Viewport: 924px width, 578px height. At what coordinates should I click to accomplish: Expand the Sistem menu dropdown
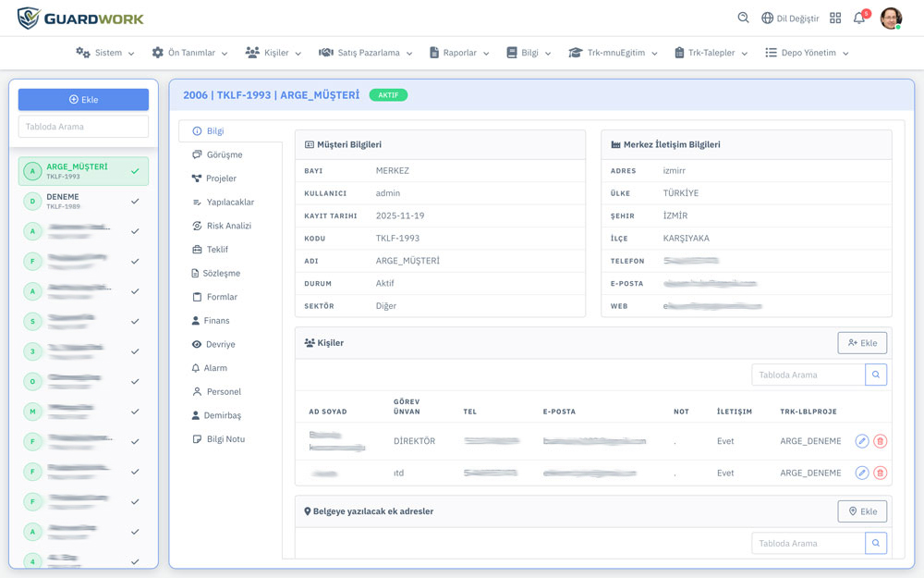105,53
